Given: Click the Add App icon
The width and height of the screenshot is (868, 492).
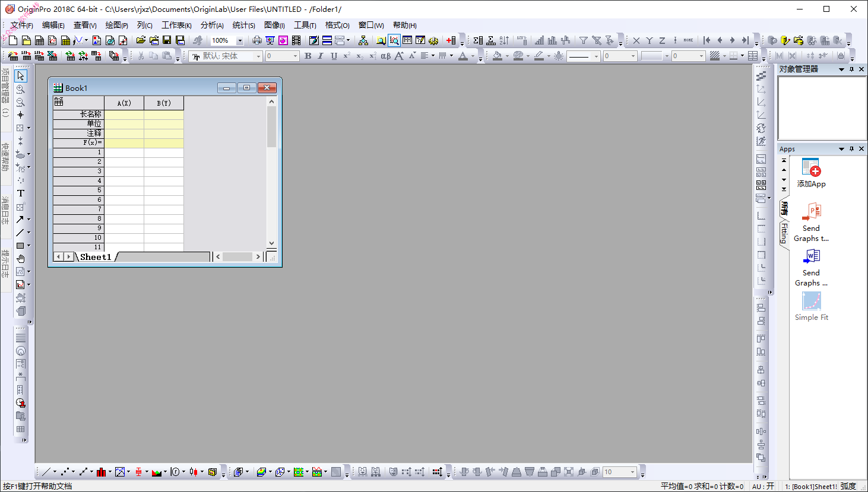Looking at the screenshot, I should pyautogui.click(x=811, y=173).
